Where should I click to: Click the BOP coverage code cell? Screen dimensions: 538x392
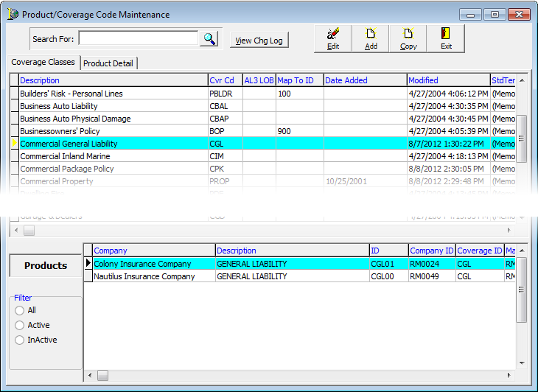(225, 131)
